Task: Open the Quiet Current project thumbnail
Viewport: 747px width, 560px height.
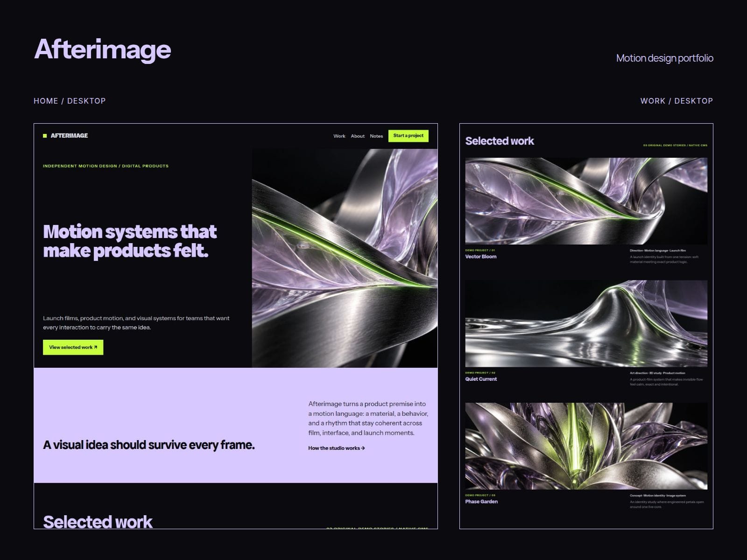Action: coord(586,323)
